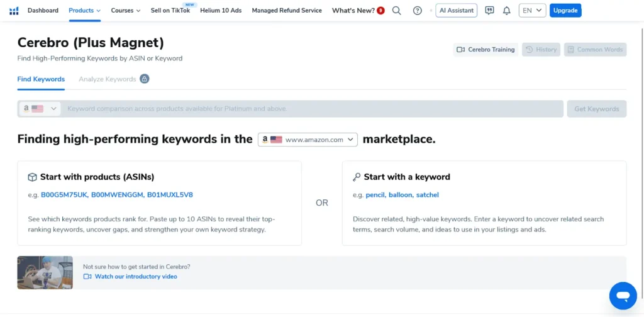This screenshot has width=644, height=317.
Task: Click the example ASIN B01MUXL5V8
Action: pos(170,195)
